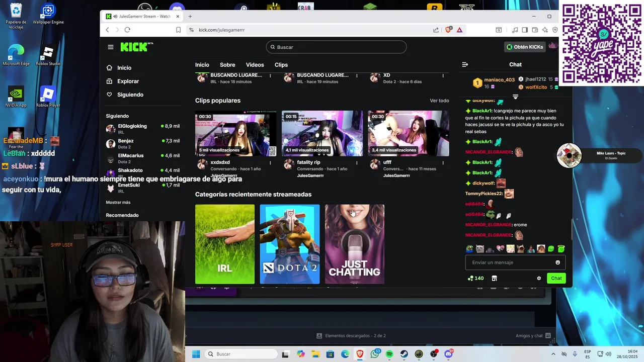The height and width of the screenshot is (362, 644).
Task: Open the Just Chatting category card
Action: point(355,244)
